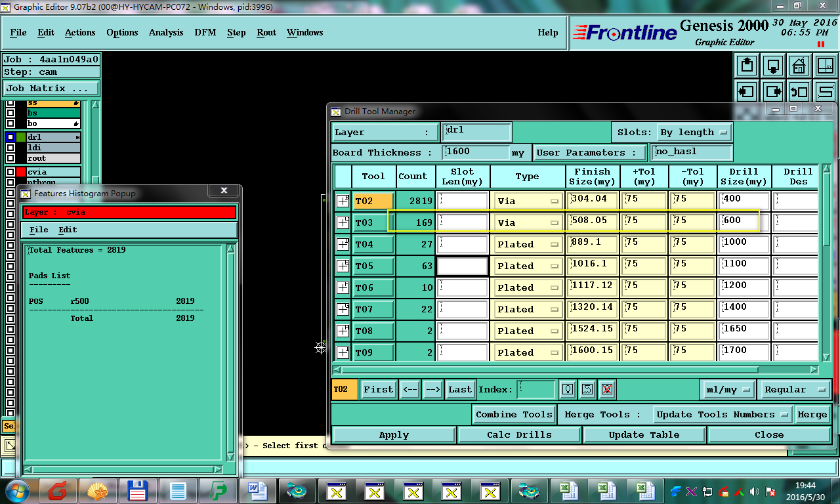Click the Job Matrix button
The image size is (840, 504).
(51, 88)
